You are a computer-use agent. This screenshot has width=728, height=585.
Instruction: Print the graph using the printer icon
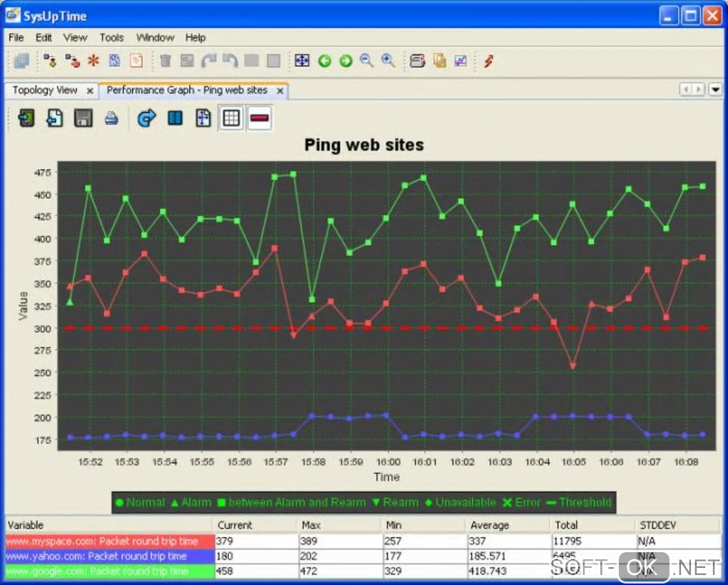(111, 118)
